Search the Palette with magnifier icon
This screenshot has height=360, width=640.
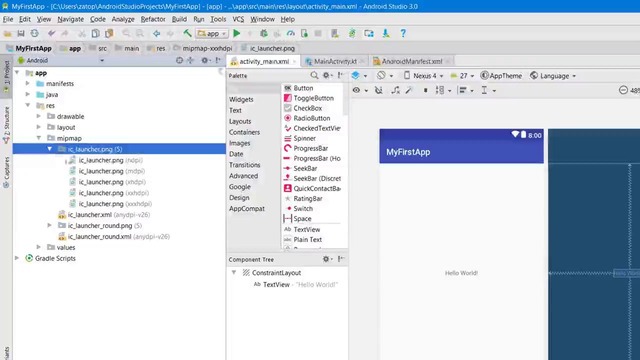point(314,76)
